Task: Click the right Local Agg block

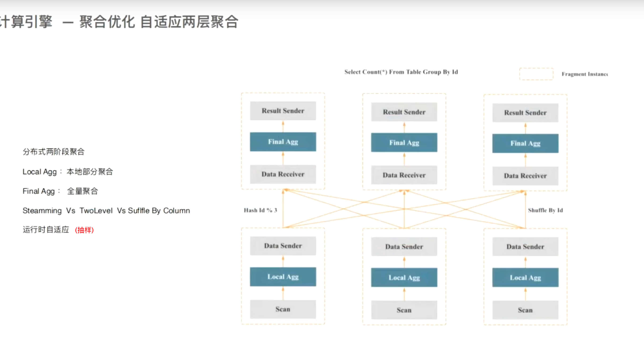Action: 525,277
